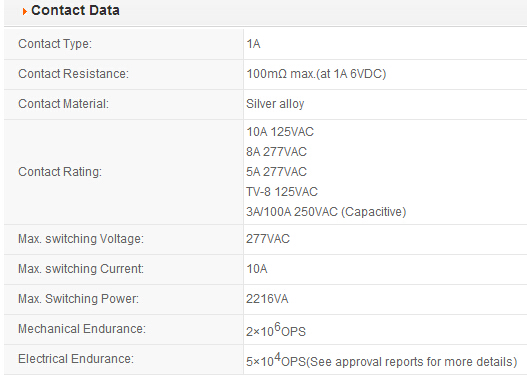Select the Mechanical Endurance label
Image resolution: width=527 pixels, height=381 pixels.
(x=82, y=329)
